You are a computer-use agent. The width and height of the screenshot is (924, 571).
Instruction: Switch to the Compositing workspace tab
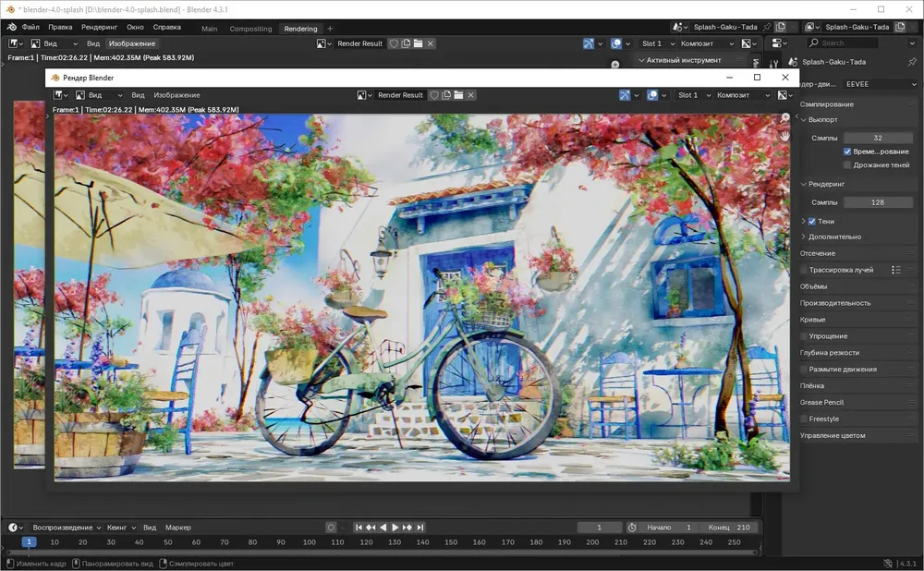[x=250, y=29]
